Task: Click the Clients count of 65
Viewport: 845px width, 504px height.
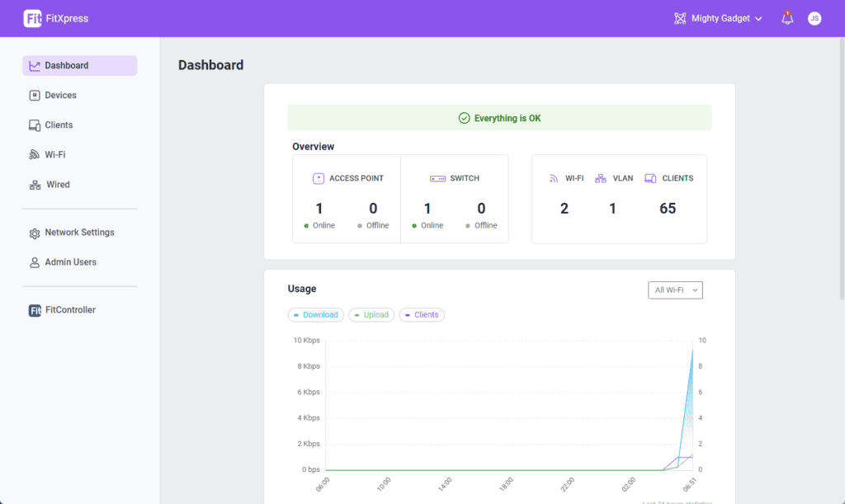Action: [668, 209]
